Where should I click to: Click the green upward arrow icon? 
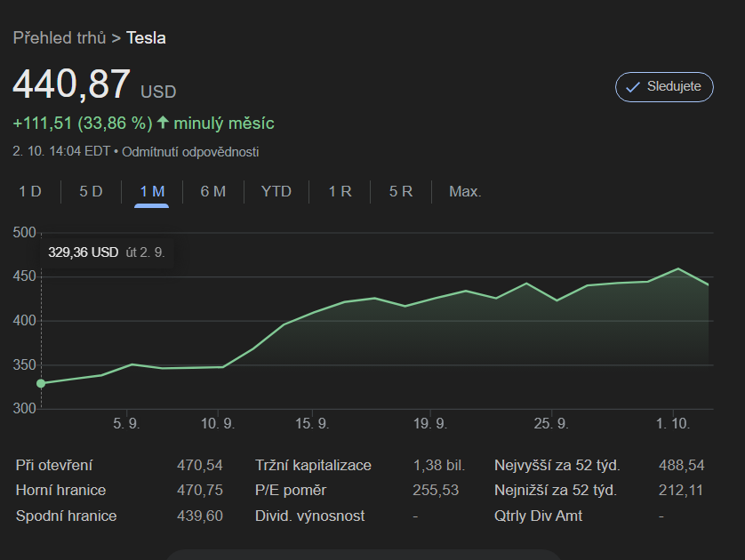[163, 123]
